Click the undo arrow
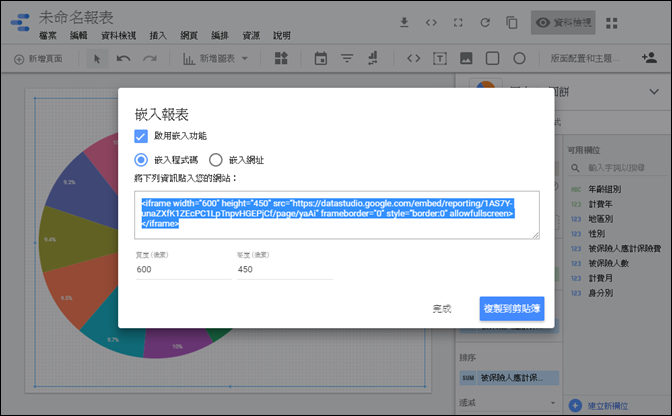 (123, 59)
